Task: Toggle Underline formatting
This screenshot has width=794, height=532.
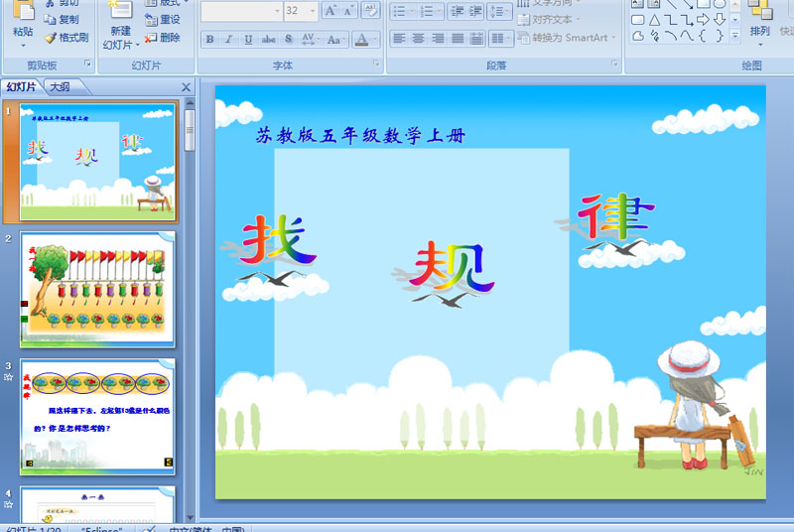Action: [x=248, y=39]
